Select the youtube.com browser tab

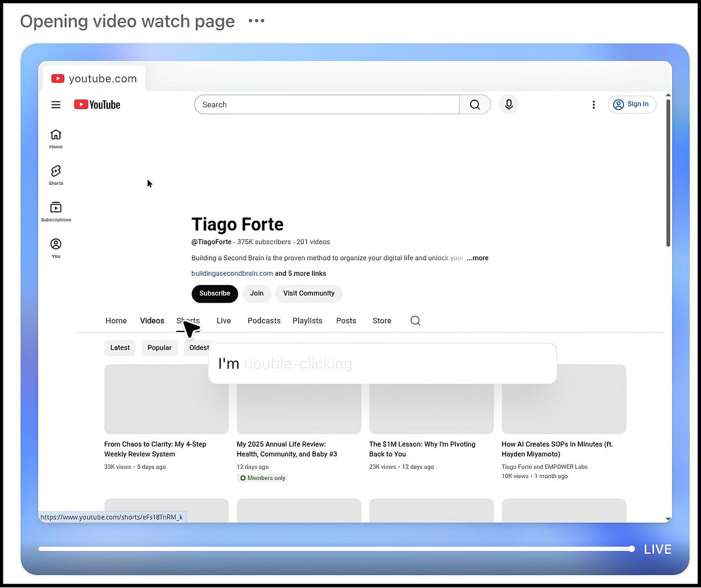tap(94, 78)
